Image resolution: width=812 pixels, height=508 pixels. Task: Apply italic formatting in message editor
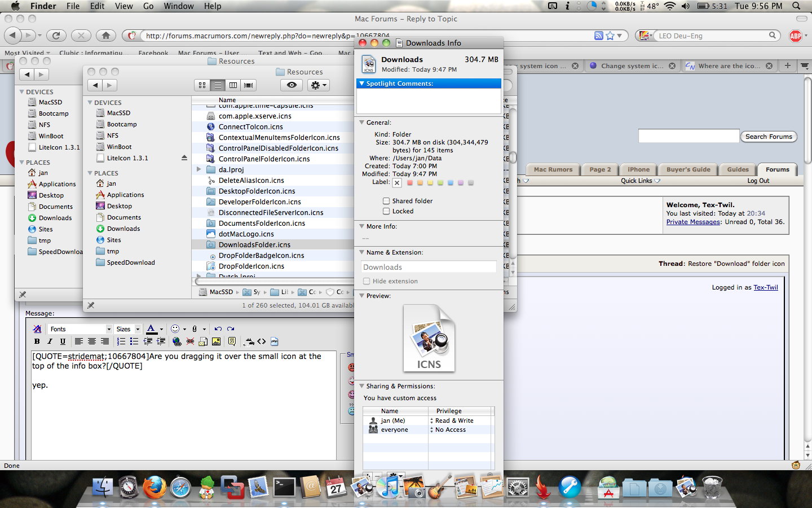[50, 341]
